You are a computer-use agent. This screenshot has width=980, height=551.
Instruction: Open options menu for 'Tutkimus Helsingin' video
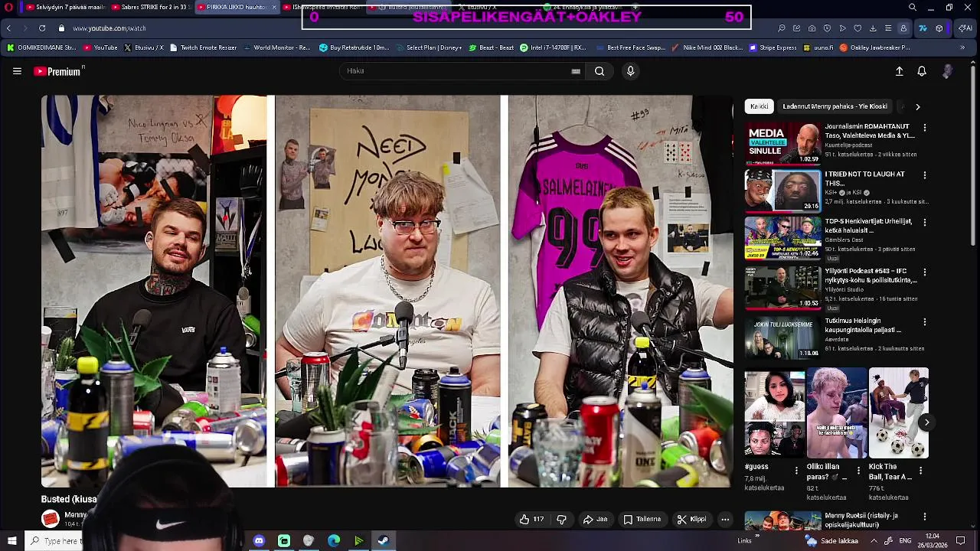point(925,322)
